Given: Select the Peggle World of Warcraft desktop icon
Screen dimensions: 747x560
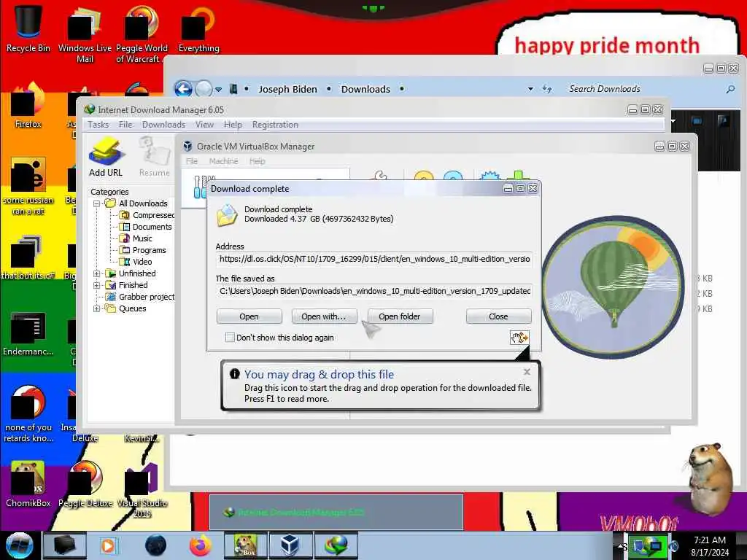Looking at the screenshot, I should (142, 34).
